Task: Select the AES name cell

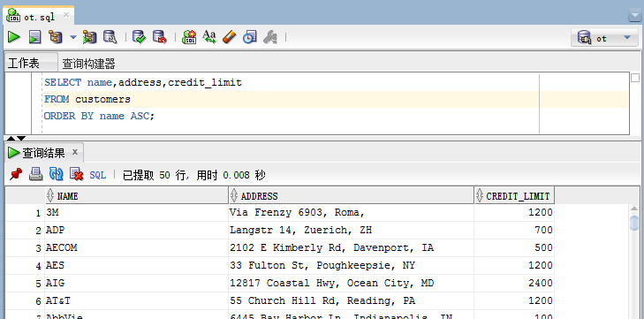Action: (x=136, y=266)
